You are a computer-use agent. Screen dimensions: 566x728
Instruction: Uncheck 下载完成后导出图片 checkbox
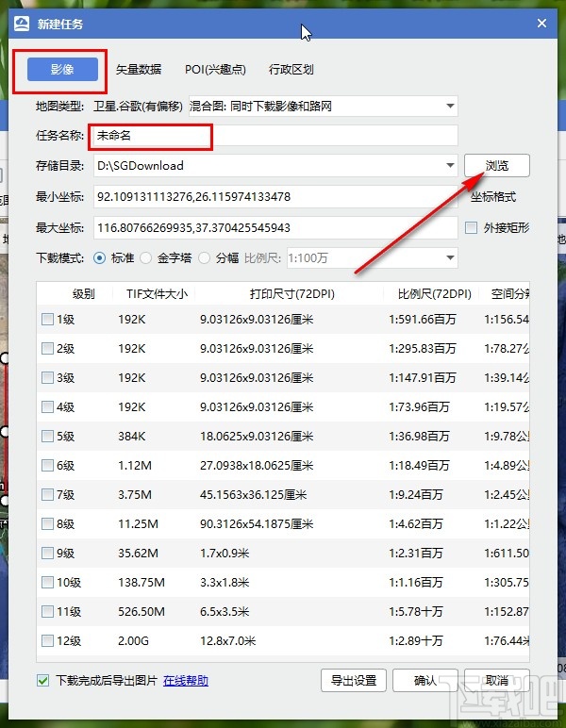coord(42,681)
